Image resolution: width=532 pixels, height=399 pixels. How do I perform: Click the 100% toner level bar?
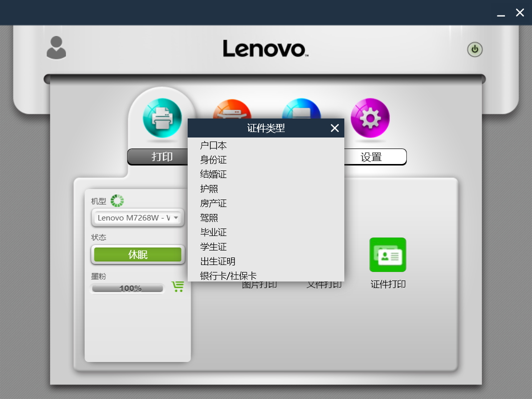click(128, 288)
